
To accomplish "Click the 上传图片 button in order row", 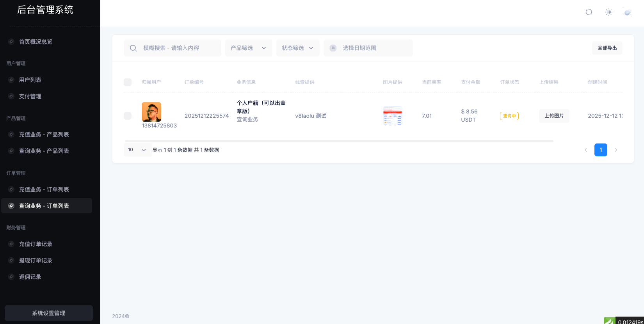I will [x=554, y=116].
